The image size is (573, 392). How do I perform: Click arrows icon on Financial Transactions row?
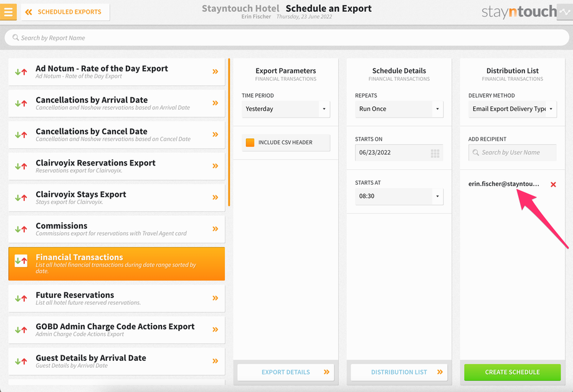tap(21, 261)
